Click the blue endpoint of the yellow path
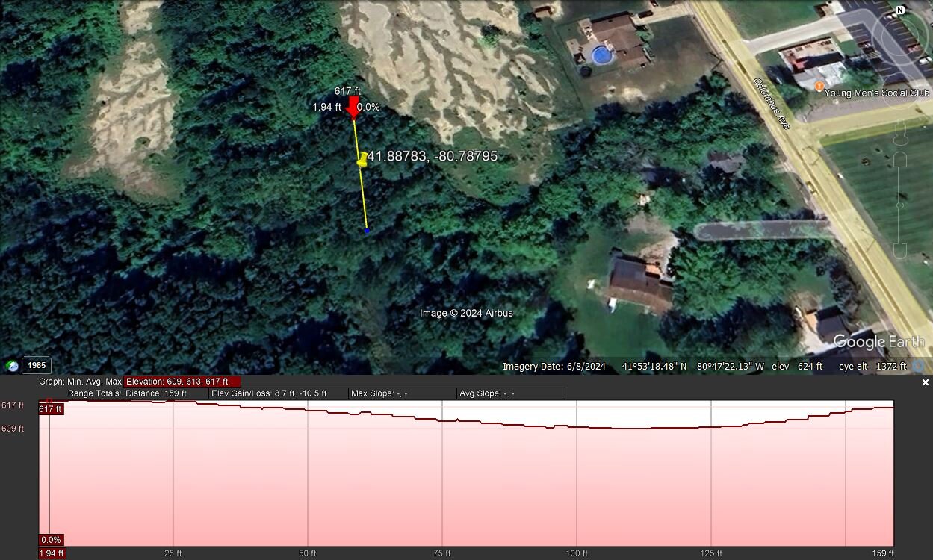 (368, 231)
